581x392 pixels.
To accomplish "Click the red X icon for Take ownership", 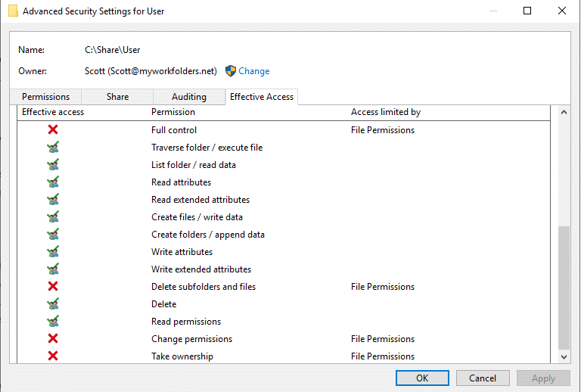I will point(53,356).
